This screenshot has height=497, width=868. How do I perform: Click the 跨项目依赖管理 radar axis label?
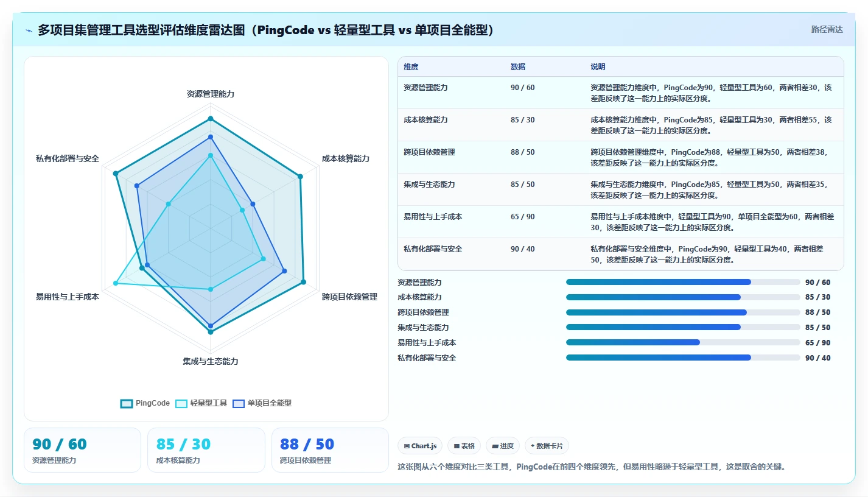pos(349,297)
